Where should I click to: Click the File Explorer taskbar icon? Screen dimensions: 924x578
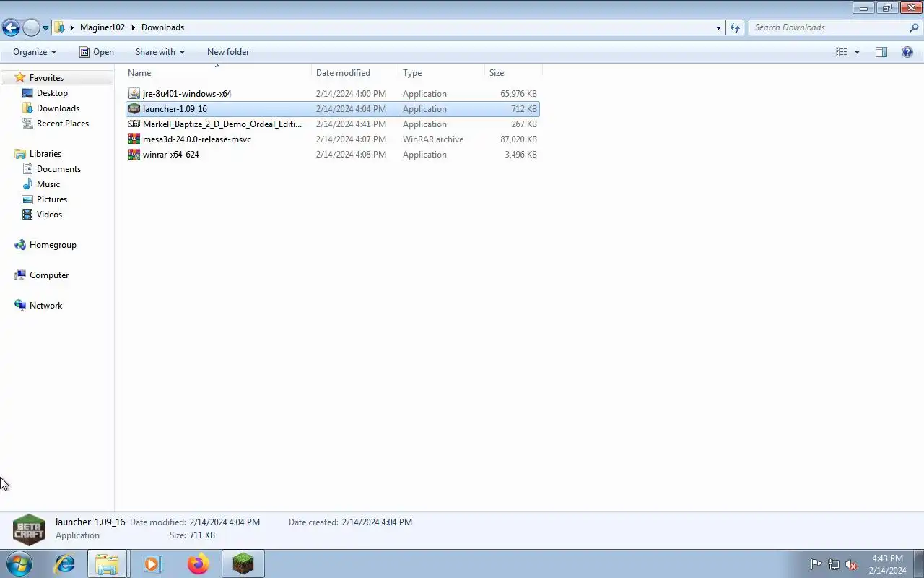[107, 564]
